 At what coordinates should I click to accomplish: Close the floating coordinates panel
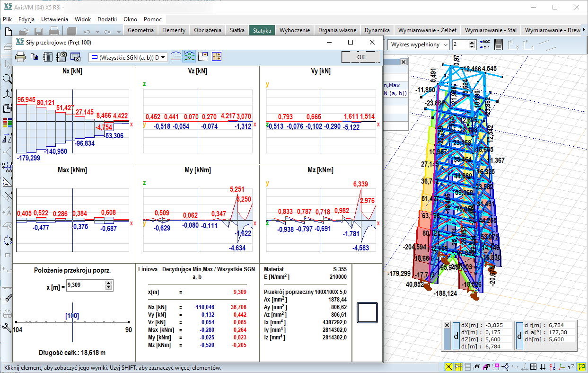click(x=447, y=325)
